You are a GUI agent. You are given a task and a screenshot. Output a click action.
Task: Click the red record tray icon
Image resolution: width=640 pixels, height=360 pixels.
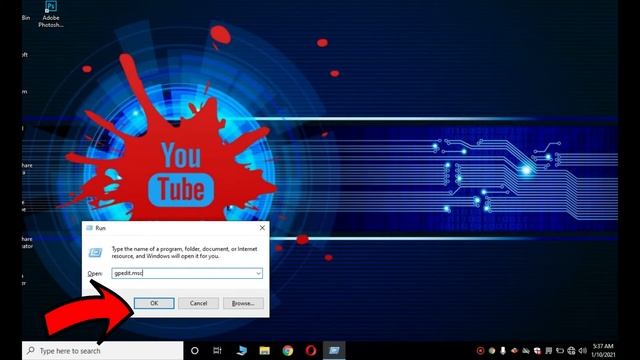pos(480,351)
